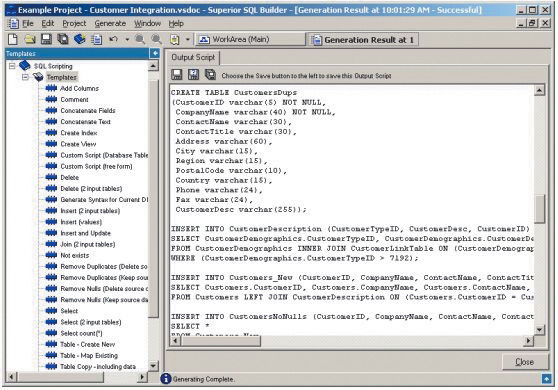This screenshot has width=558, height=390.
Task: Select Remove Nulls (Keep source) template
Action: [104, 300]
